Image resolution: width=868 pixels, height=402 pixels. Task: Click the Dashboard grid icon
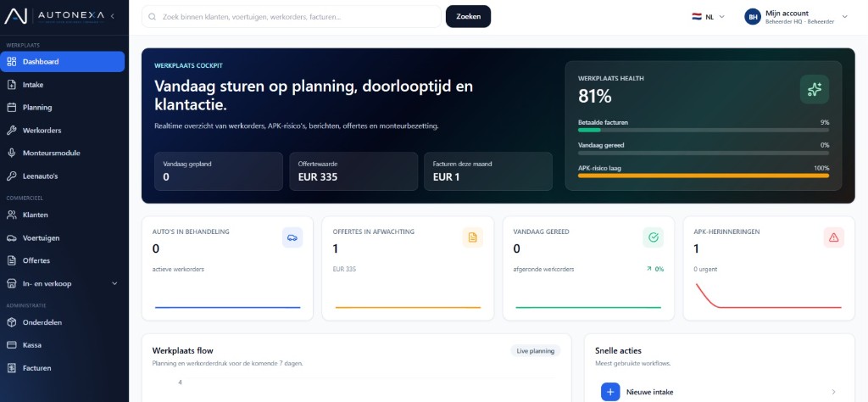12,61
